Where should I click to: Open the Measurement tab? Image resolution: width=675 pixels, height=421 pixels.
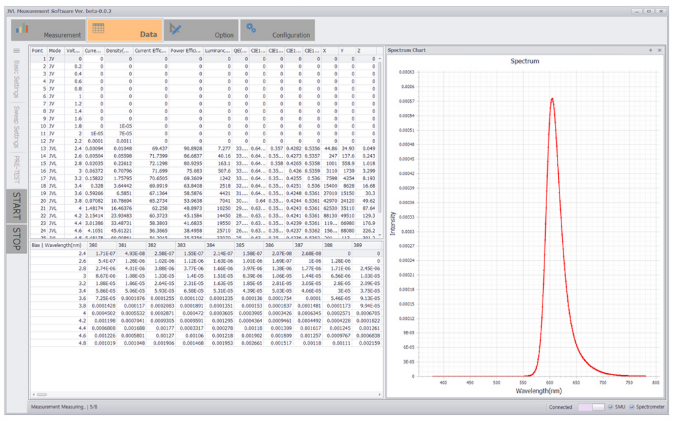(48, 30)
